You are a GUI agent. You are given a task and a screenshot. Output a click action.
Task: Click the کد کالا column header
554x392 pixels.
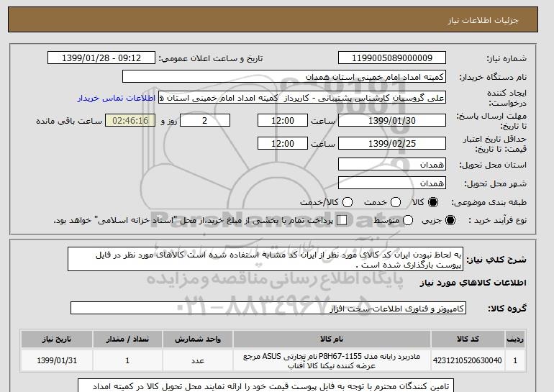click(468, 339)
